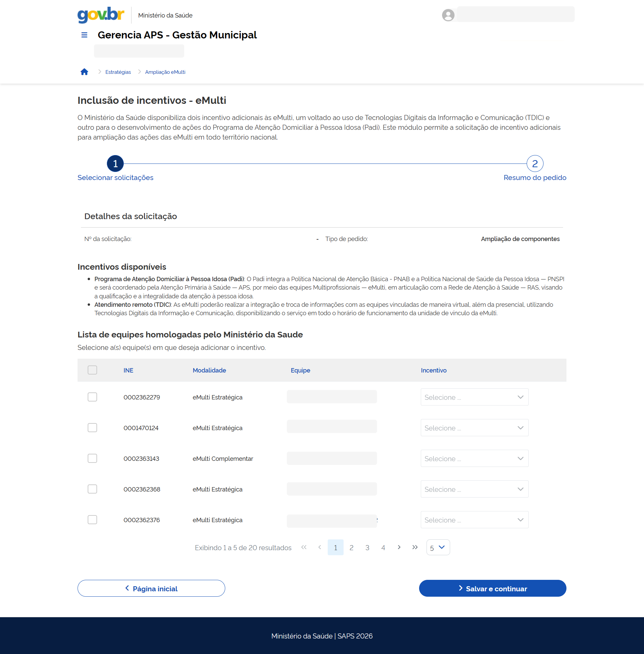The image size is (644, 654).
Task: Check the select-all checkbox in table header
Action: [x=92, y=370]
